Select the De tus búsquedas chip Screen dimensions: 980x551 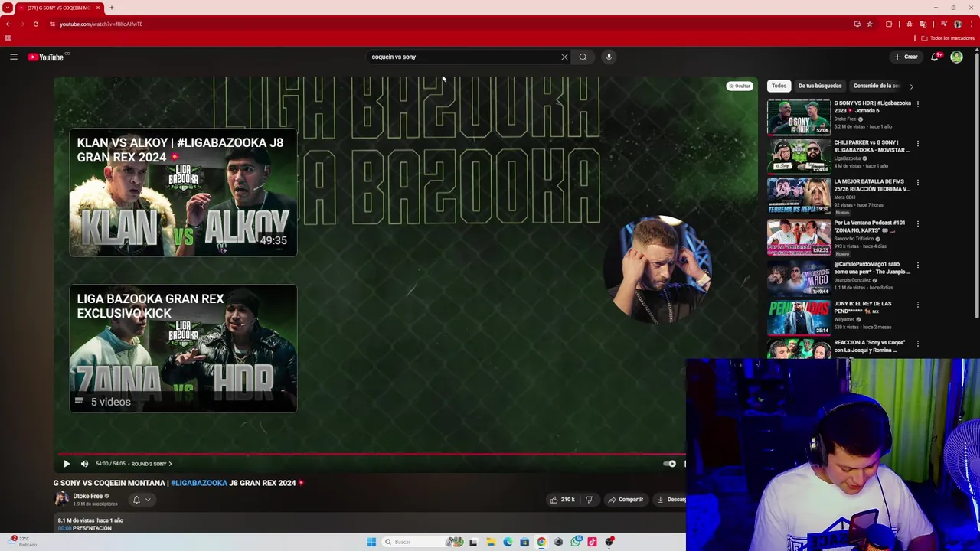(x=820, y=86)
